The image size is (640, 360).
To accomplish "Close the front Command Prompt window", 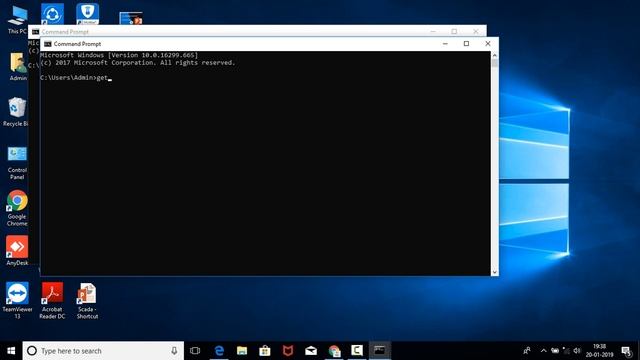I will tap(488, 44).
